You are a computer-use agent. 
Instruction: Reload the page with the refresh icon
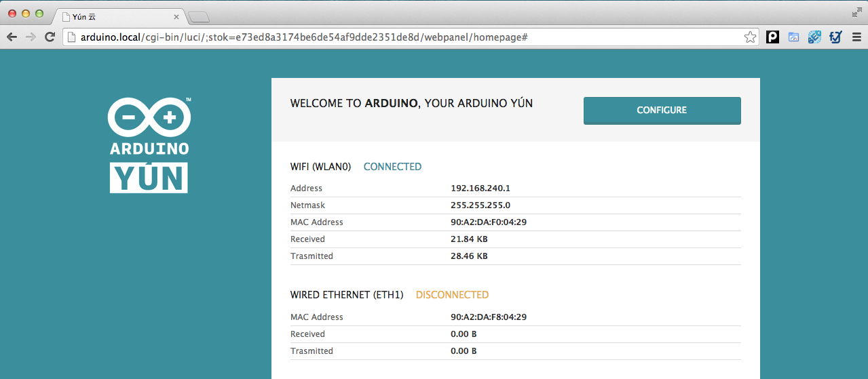click(50, 37)
